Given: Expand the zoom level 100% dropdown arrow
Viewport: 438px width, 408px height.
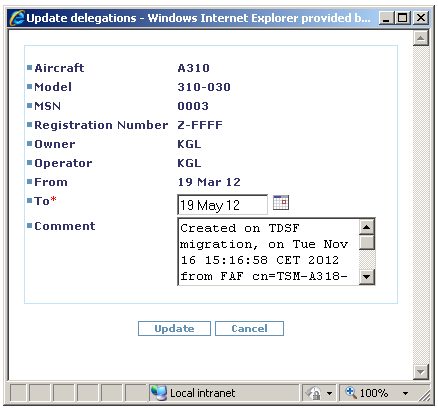Looking at the screenshot, I should (x=405, y=393).
